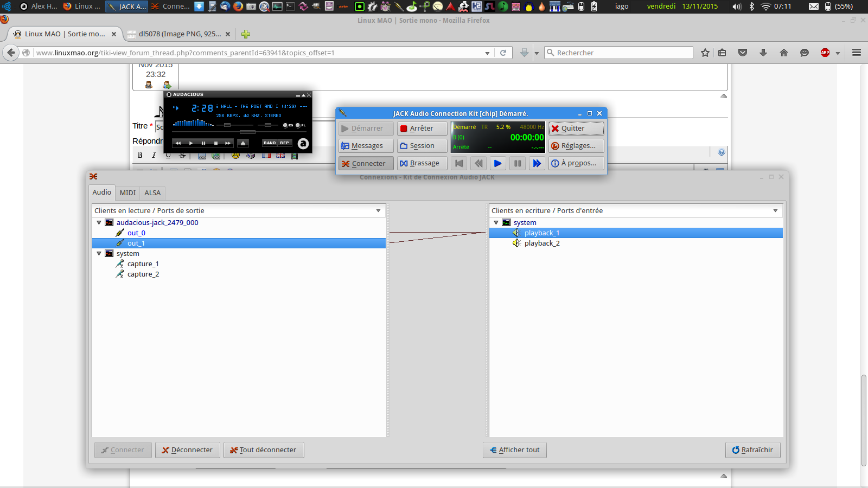Image resolution: width=868 pixels, height=488 pixels.
Task: Open a new Firefox tab
Action: (246, 34)
